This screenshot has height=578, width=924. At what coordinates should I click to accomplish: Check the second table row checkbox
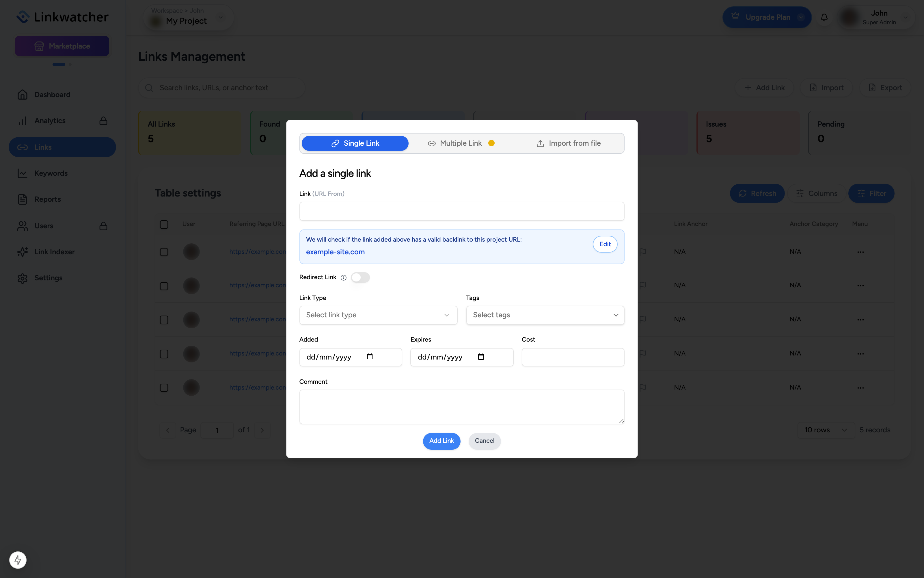(x=164, y=286)
